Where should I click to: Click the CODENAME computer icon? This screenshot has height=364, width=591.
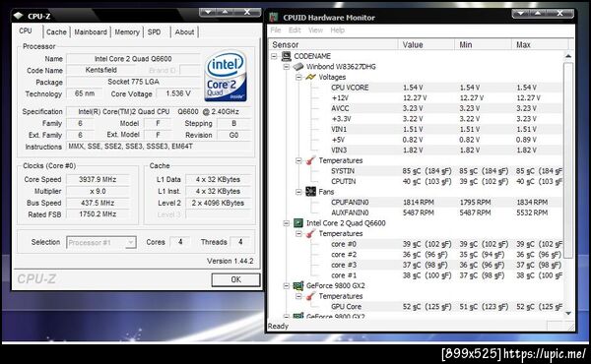(x=286, y=56)
